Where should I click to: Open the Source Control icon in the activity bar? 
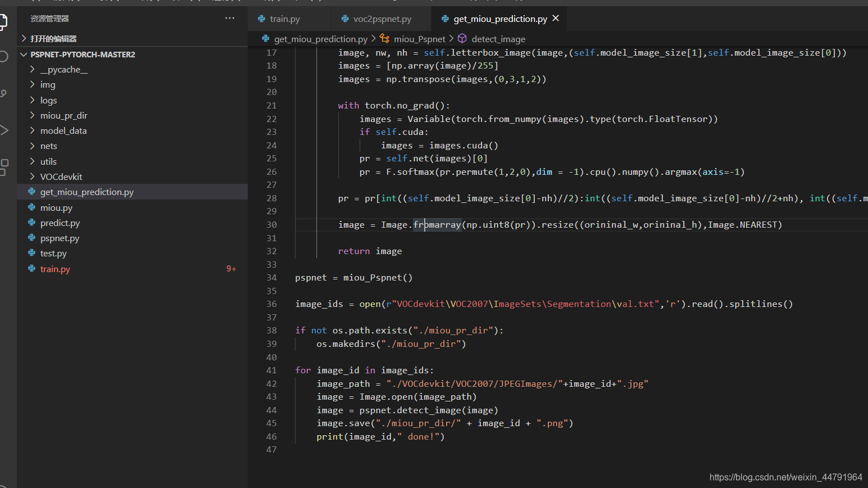[x=3, y=93]
